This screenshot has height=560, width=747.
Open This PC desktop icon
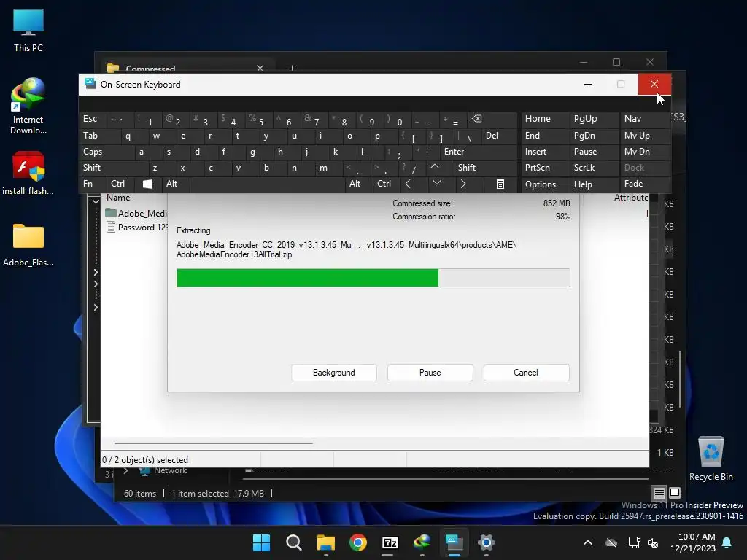[x=28, y=30]
